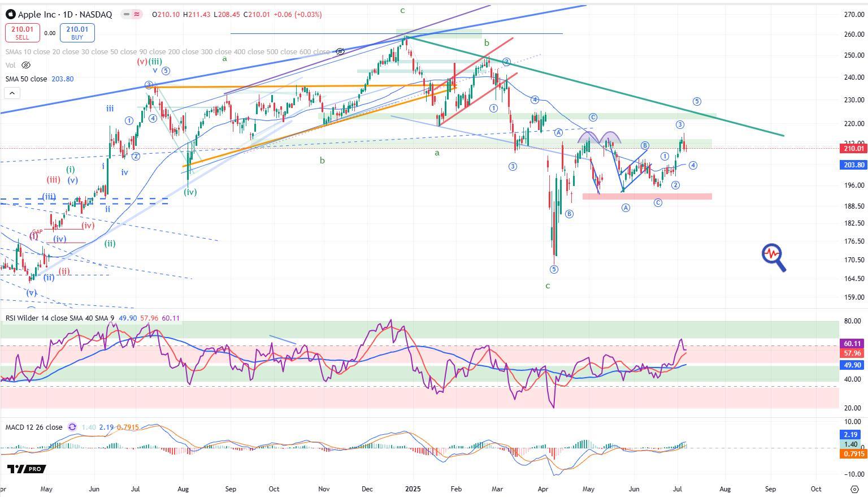Toggle Vol indicator visibility eye icon
Screen dimensions: 868x497
(25, 65)
